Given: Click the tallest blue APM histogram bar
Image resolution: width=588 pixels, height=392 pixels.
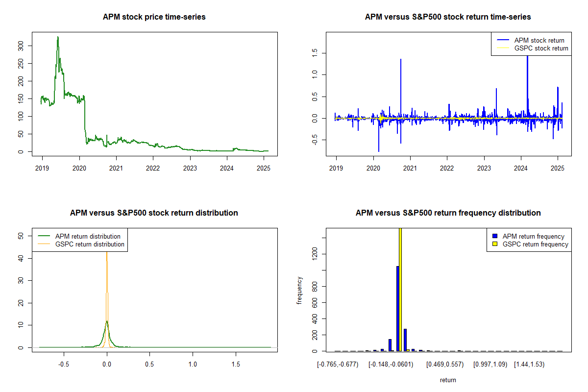Looking at the screenshot, I should pyautogui.click(x=397, y=309).
